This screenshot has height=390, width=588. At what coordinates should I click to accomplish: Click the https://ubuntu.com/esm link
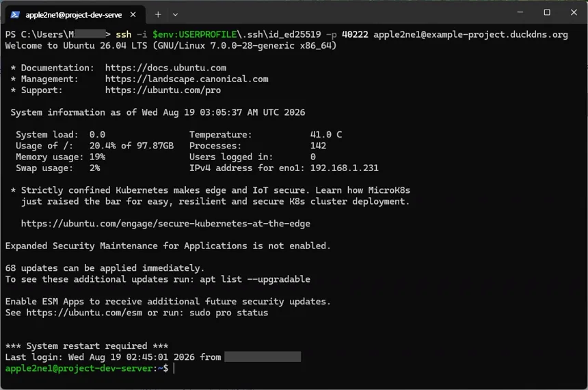pyautogui.click(x=84, y=313)
